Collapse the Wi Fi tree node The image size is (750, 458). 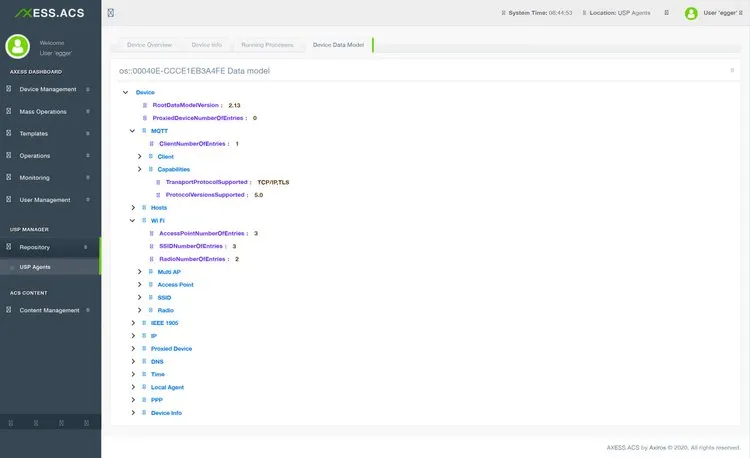132,220
